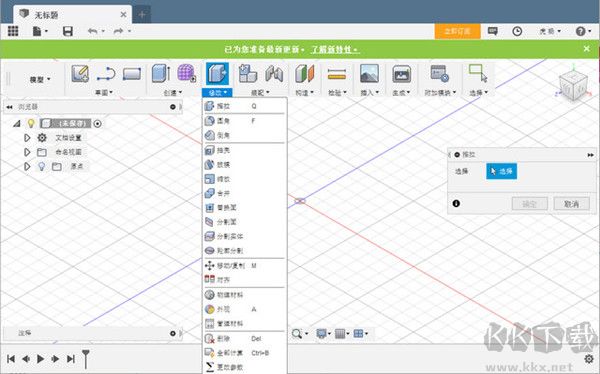Viewport: 600px width, 374px height.
Task: Click the Make 3D print icon
Action: (x=401, y=73)
